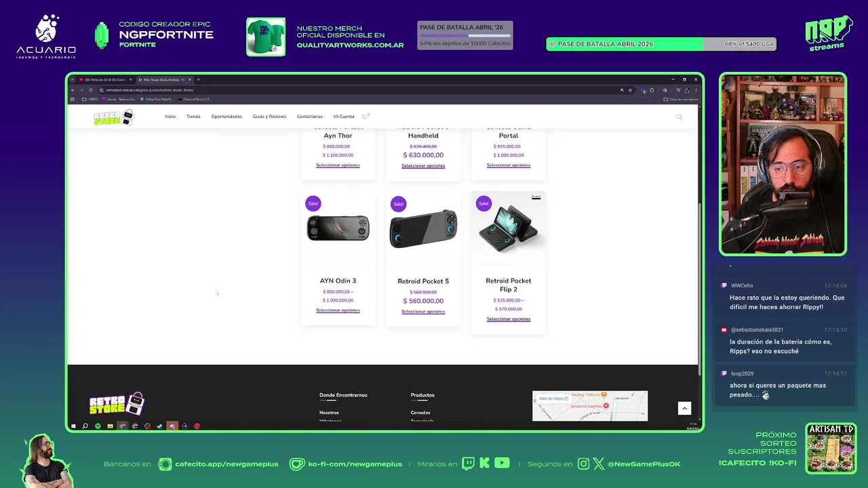Click Seleccionar opciones under Retroid Pocket Flip 2
This screenshot has height=488, width=868.
pyautogui.click(x=509, y=319)
